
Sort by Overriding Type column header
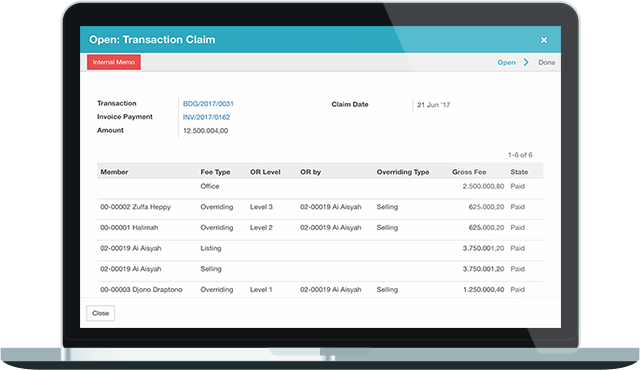point(403,172)
